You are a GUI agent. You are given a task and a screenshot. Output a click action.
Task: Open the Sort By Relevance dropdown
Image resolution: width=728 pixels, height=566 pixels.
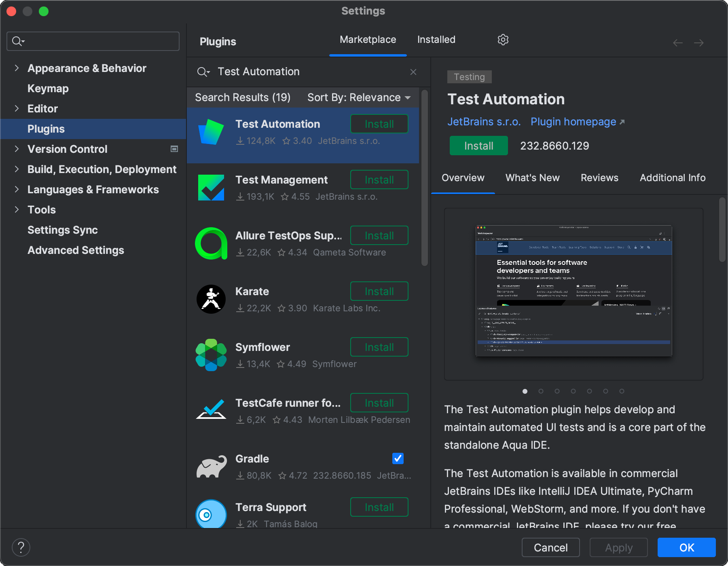click(358, 97)
